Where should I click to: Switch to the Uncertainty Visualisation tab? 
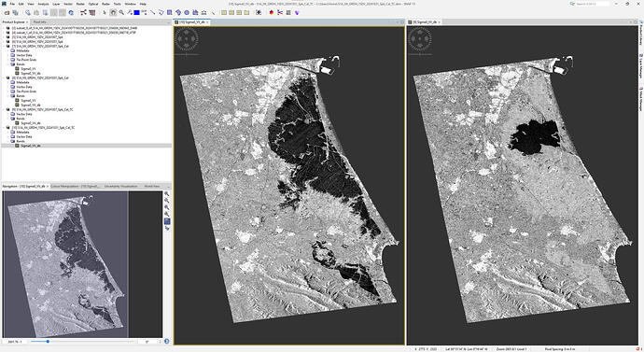point(120,186)
